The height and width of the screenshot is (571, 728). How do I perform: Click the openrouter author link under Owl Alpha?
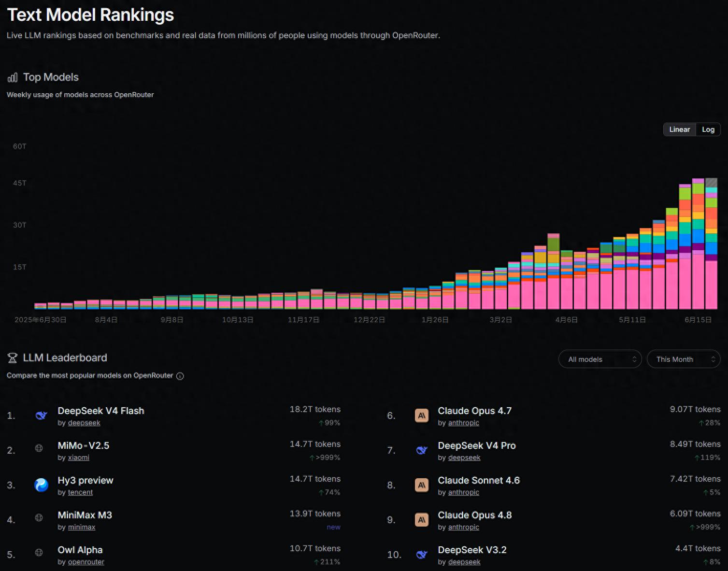pos(86,562)
